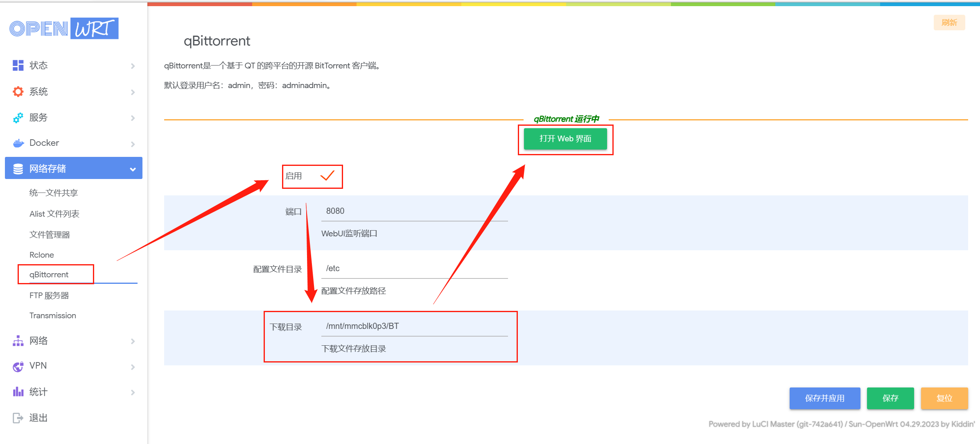Click the System (系统) gear icon

pos(18,92)
